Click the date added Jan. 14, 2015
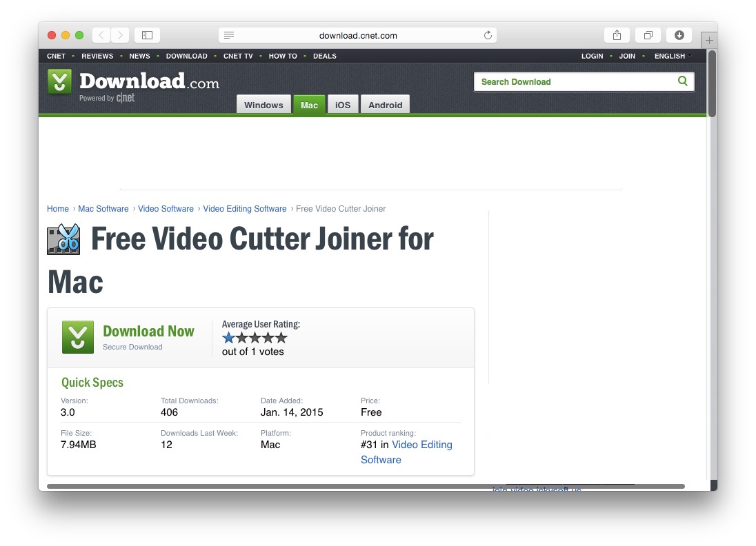This screenshot has width=756, height=546. (292, 412)
